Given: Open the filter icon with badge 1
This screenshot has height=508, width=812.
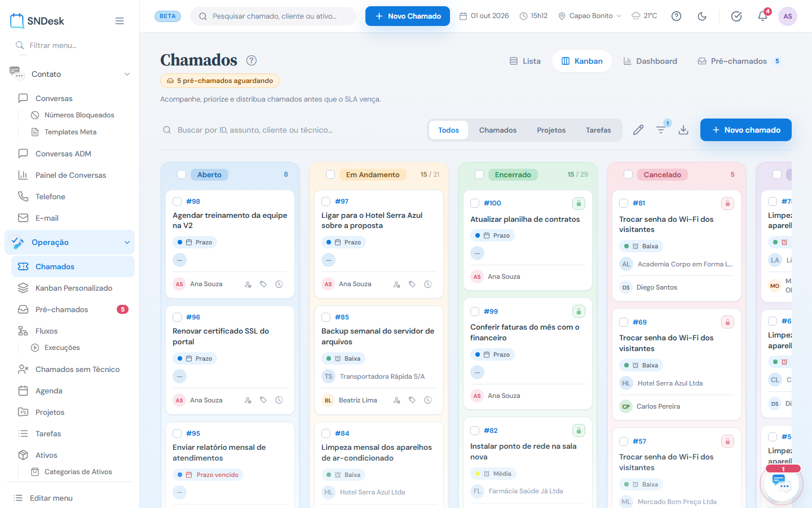Looking at the screenshot, I should [x=661, y=130].
